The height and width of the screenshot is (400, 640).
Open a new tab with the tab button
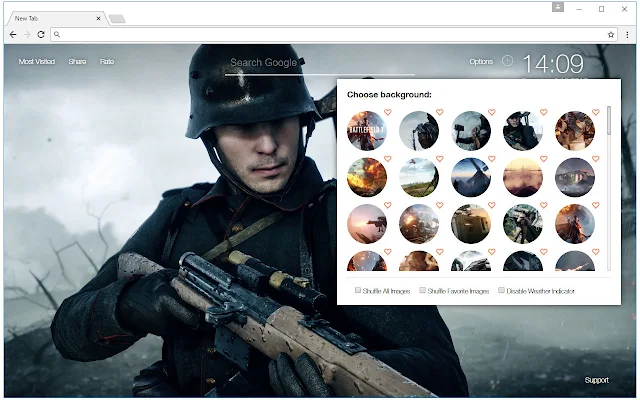click(x=117, y=19)
